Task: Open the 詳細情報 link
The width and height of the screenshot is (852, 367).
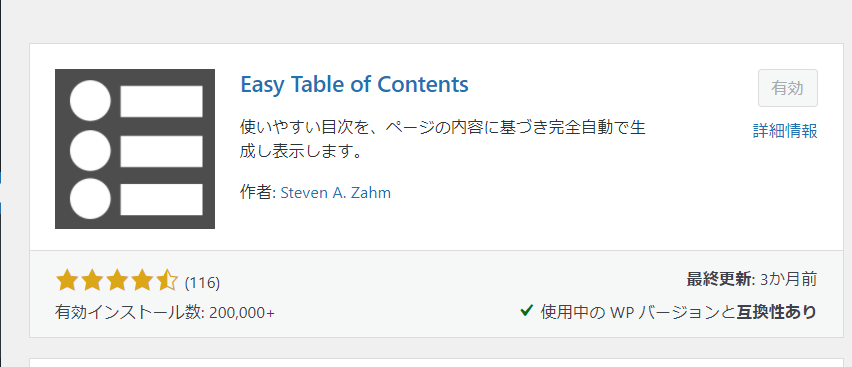Action: click(785, 131)
